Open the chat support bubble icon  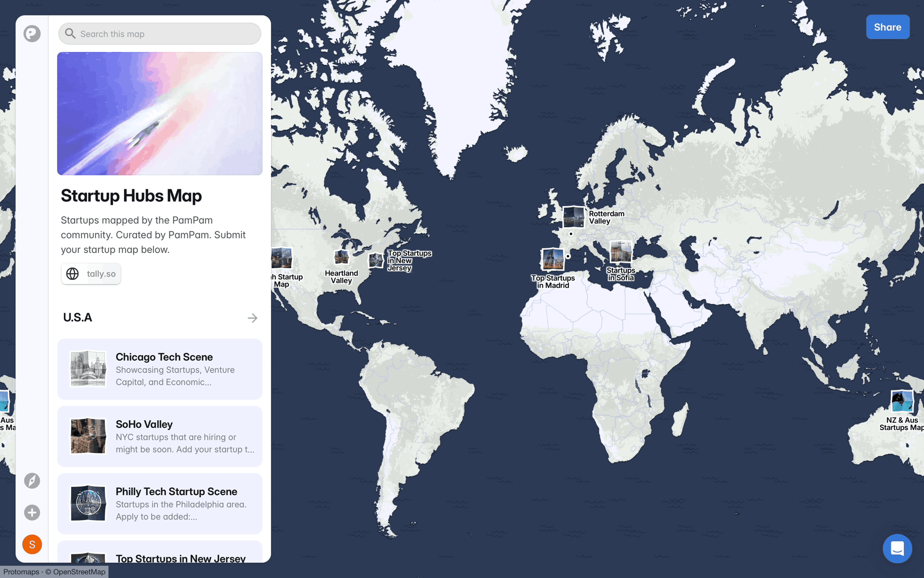(x=897, y=548)
